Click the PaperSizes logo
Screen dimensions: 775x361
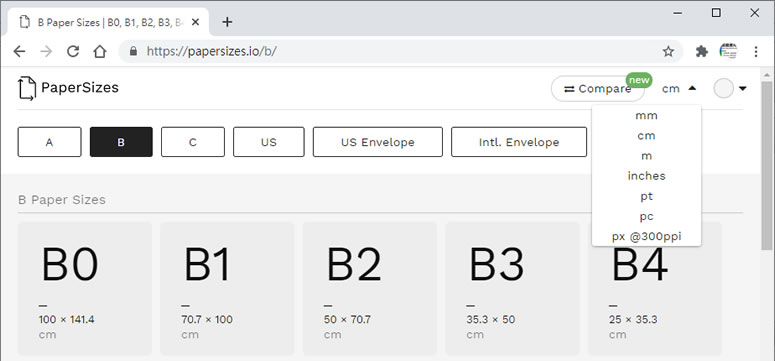pyautogui.click(x=68, y=88)
